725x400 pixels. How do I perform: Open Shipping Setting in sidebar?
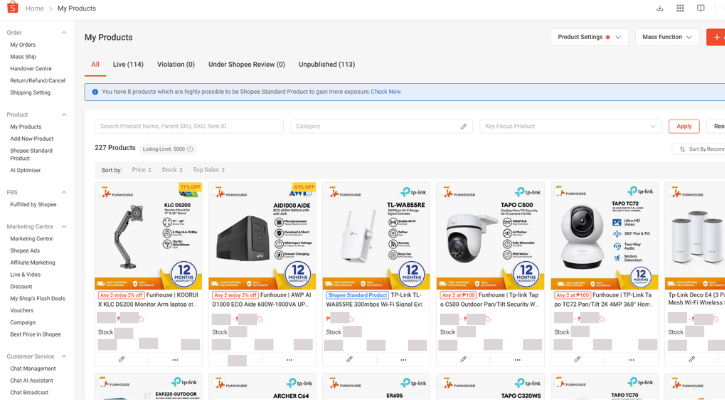point(30,92)
